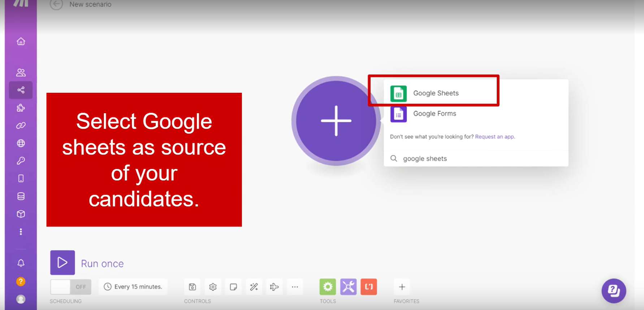Screen dimensions: 644x310
Task: Open the Home icon in sidebar
Action: click(x=21, y=42)
